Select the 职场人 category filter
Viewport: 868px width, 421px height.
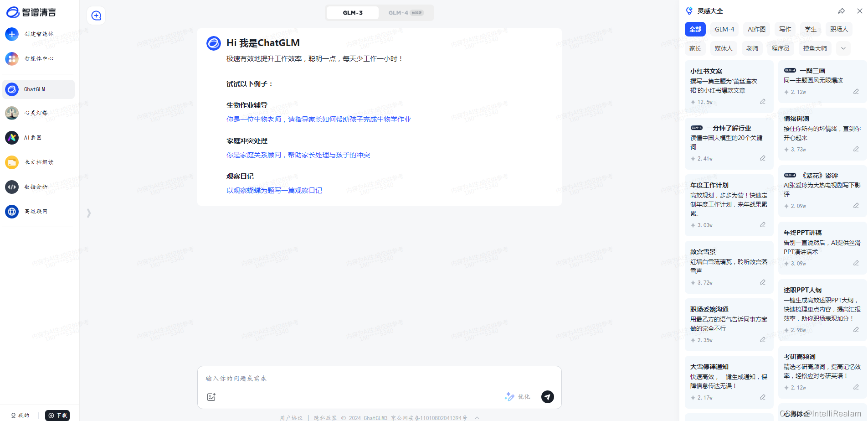point(839,29)
